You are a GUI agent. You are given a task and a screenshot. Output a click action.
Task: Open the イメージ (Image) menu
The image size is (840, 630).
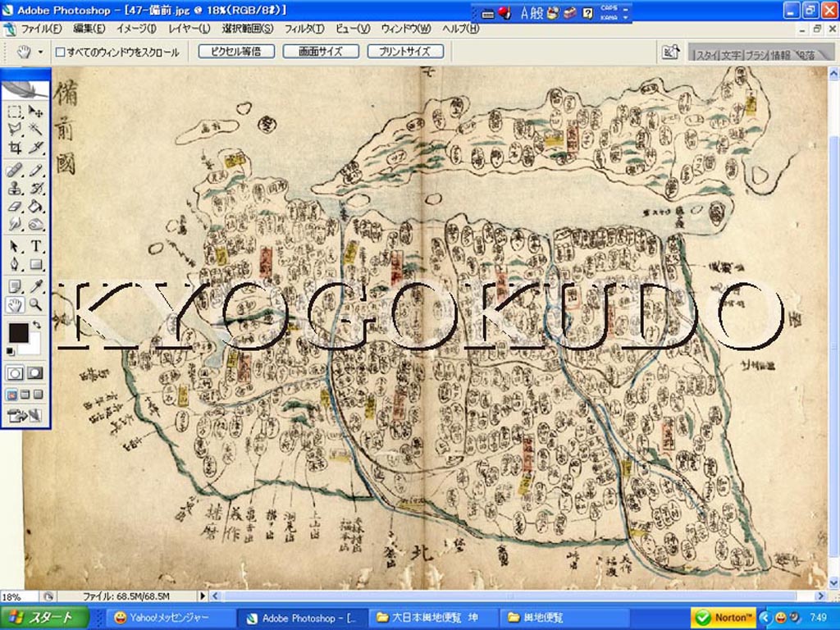(x=136, y=29)
